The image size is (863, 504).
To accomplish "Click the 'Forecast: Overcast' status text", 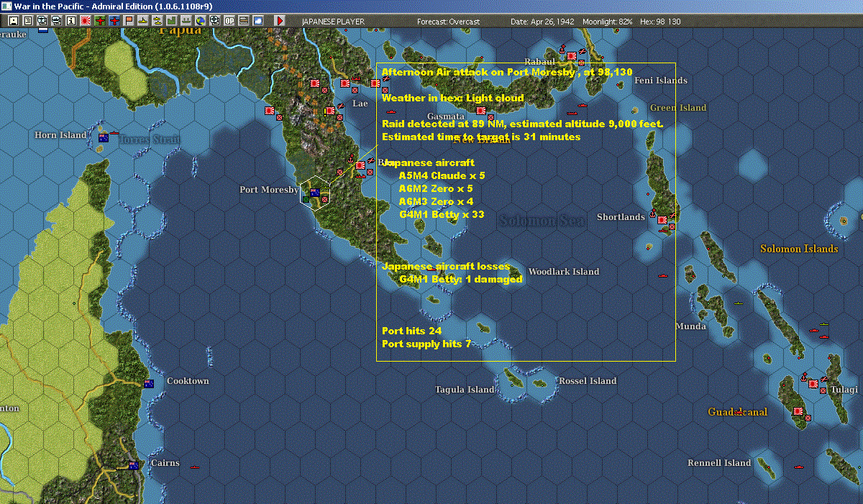I will (448, 22).
